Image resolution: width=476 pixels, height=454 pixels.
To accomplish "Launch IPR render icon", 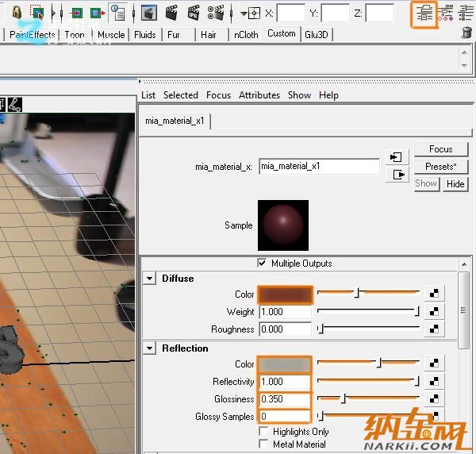I will (193, 13).
